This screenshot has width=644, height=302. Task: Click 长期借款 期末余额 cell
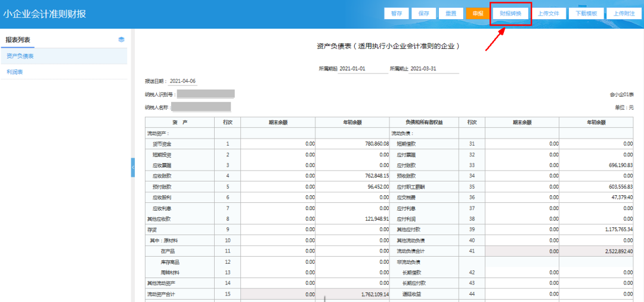point(522,272)
